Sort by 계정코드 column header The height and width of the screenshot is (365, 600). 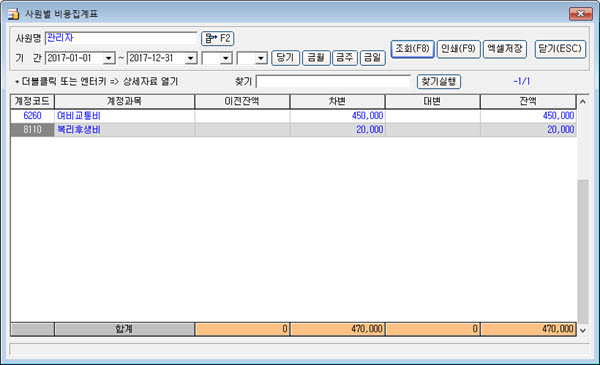click(x=32, y=101)
